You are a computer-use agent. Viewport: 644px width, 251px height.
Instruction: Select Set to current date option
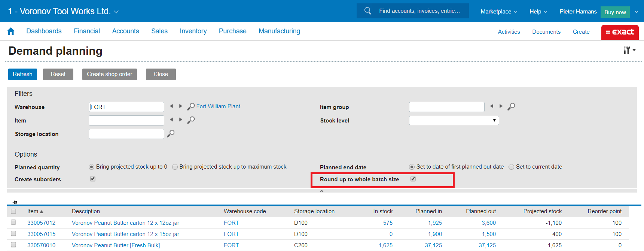[511, 167]
